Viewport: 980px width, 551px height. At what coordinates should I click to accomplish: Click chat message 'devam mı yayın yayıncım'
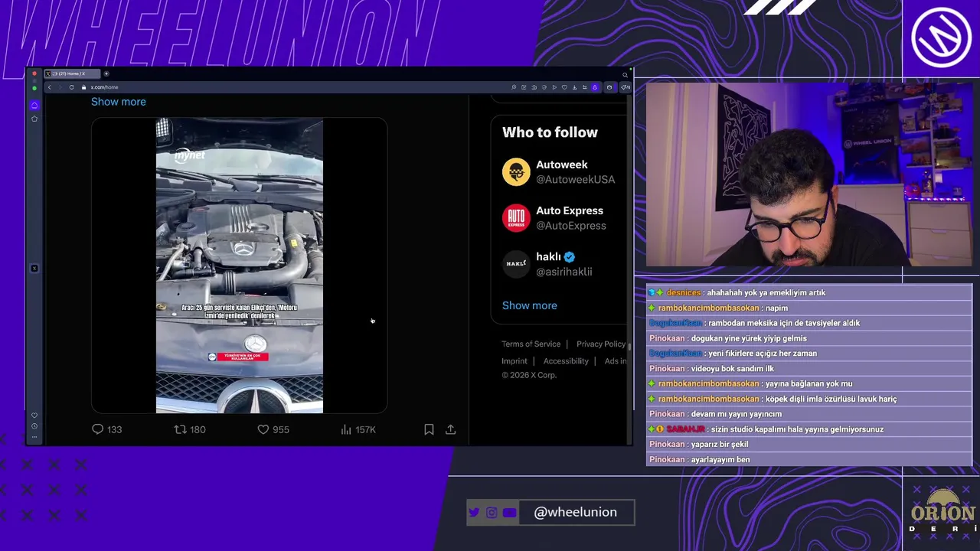(x=737, y=414)
